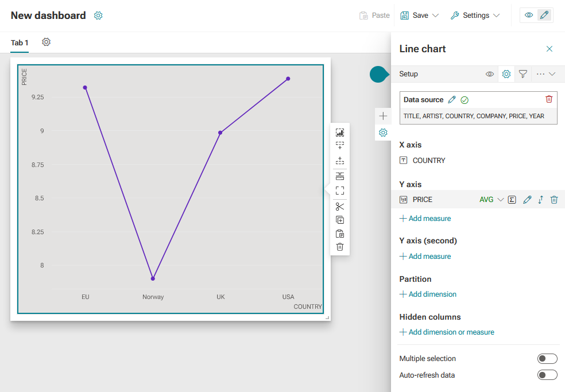
Task: Open the gear settings tab in Setup bar
Action: click(x=506, y=74)
